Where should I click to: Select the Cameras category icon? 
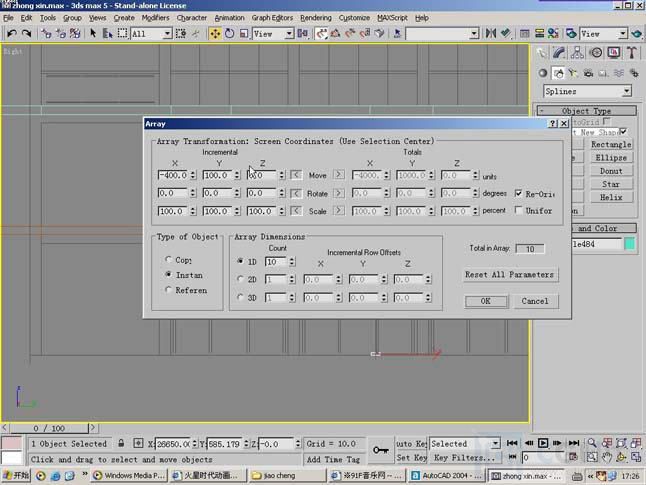coord(588,73)
